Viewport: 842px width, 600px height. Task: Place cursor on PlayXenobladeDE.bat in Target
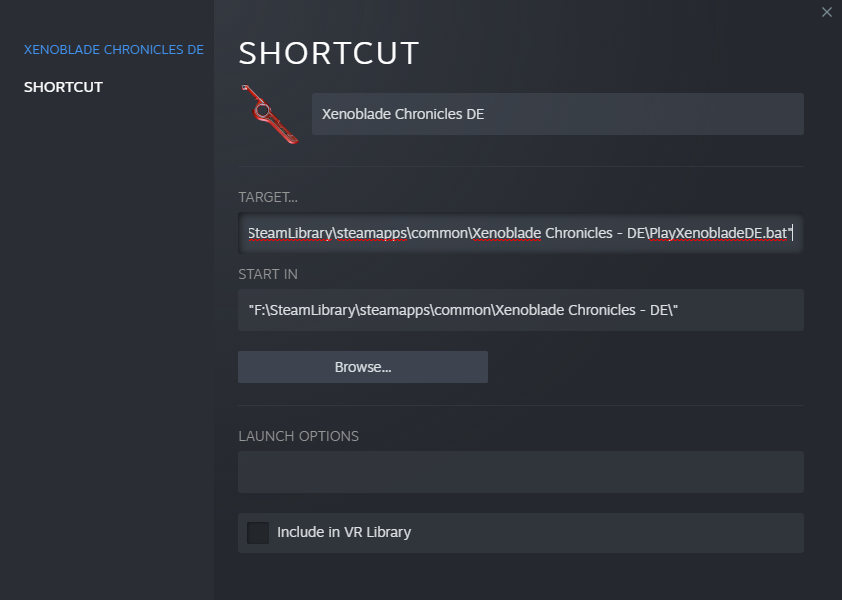718,233
